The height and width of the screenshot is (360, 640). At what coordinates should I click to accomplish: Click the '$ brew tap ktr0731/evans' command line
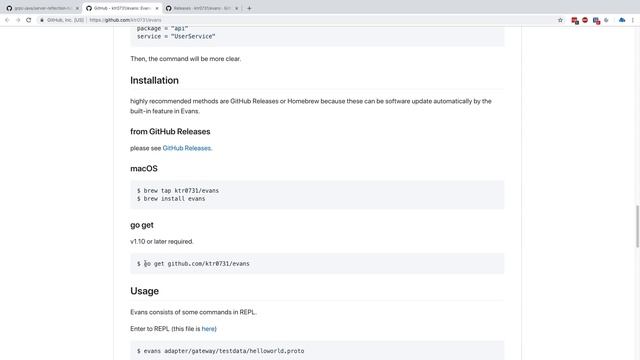(178, 191)
